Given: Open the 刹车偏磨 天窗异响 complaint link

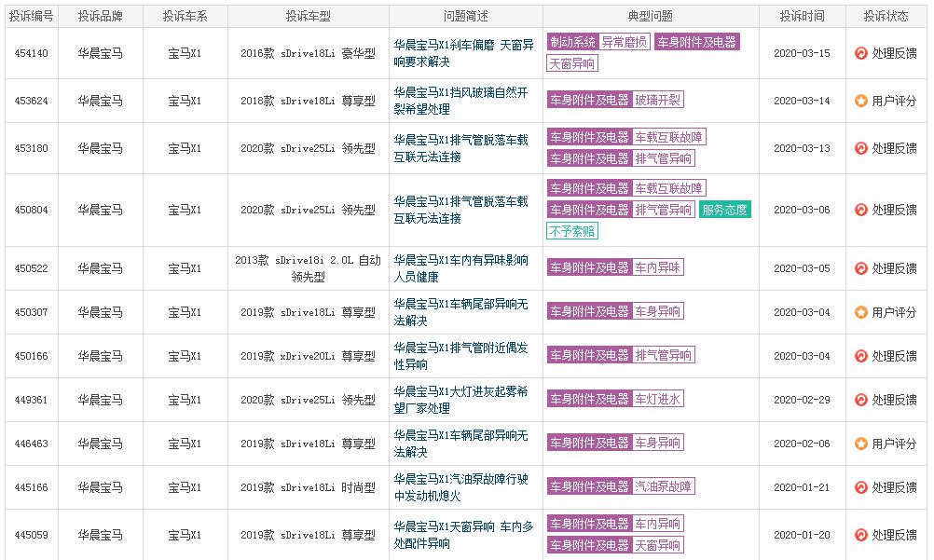Looking at the screenshot, I should click(x=463, y=53).
